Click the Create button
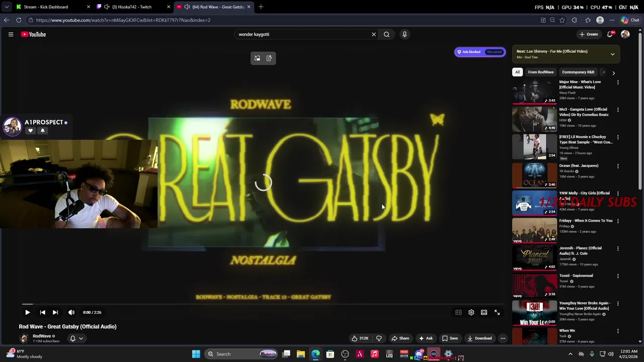644x362 pixels. coord(589,34)
